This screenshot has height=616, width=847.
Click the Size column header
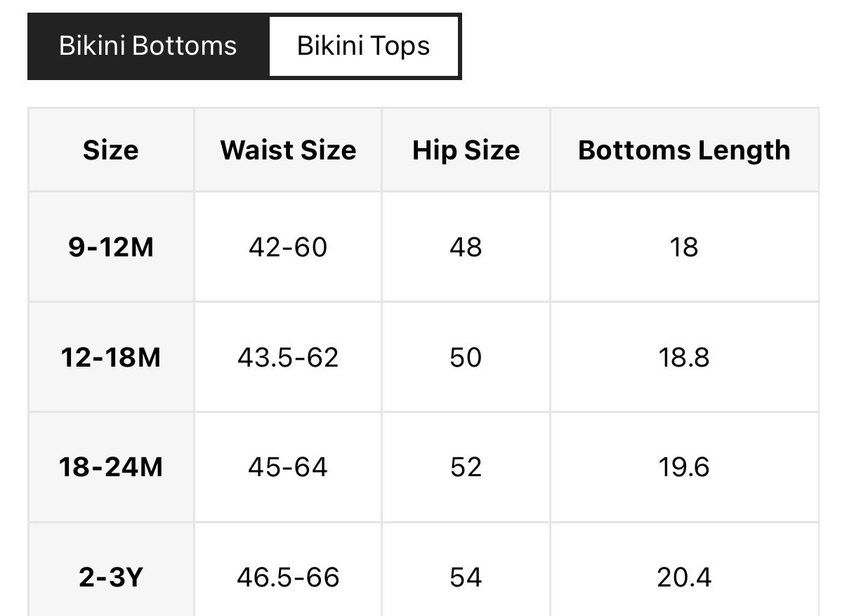[111, 150]
